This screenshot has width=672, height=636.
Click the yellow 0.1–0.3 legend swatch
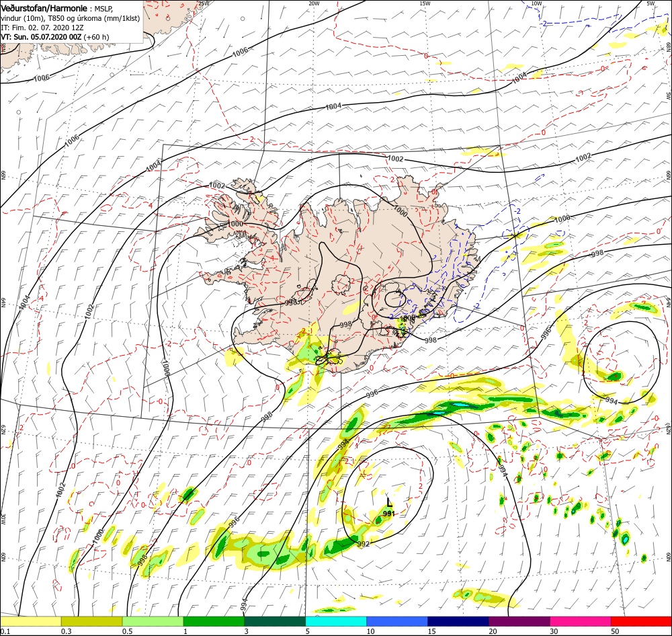click(30, 621)
